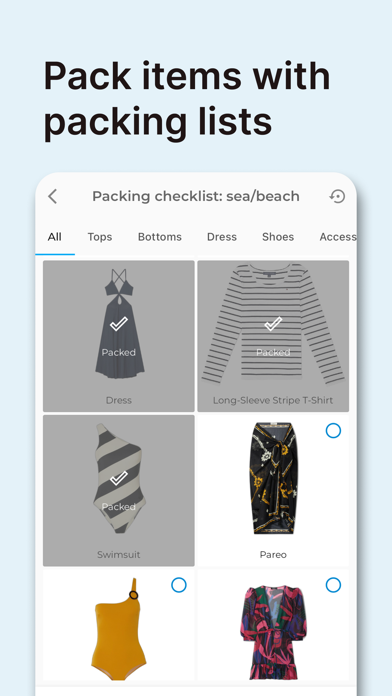Switch to the Tops tab
Image resolution: width=392 pixels, height=696 pixels.
(x=100, y=237)
